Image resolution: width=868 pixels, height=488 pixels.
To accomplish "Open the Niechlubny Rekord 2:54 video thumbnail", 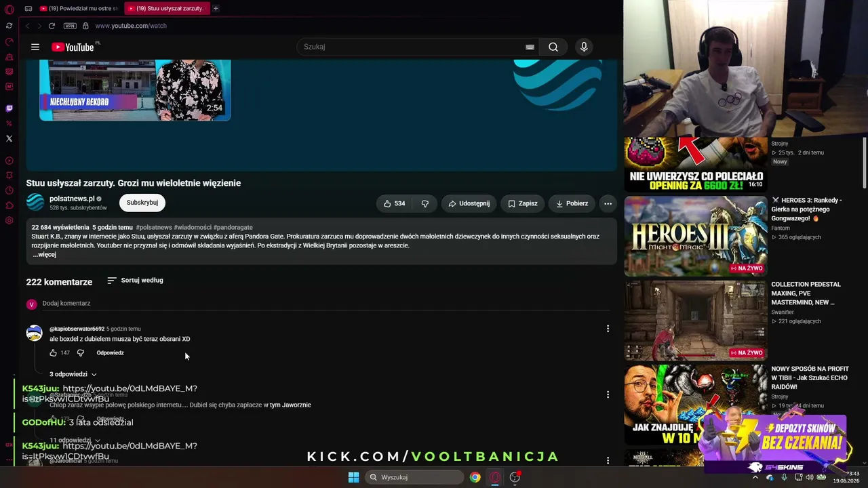I will coord(135,89).
